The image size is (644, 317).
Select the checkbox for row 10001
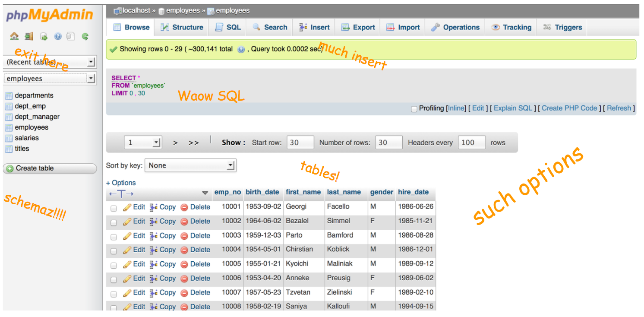pos(114,208)
